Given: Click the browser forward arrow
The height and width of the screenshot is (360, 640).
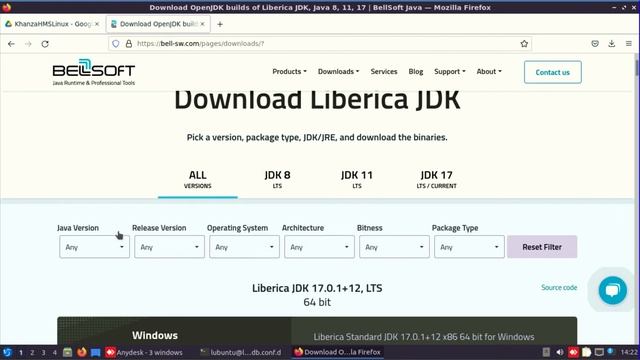Looking at the screenshot, I should tap(28, 44).
